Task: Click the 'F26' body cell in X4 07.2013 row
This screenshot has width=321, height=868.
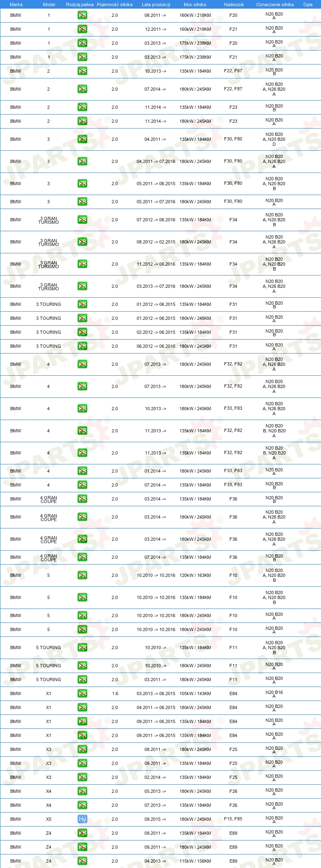Action: 233,805
